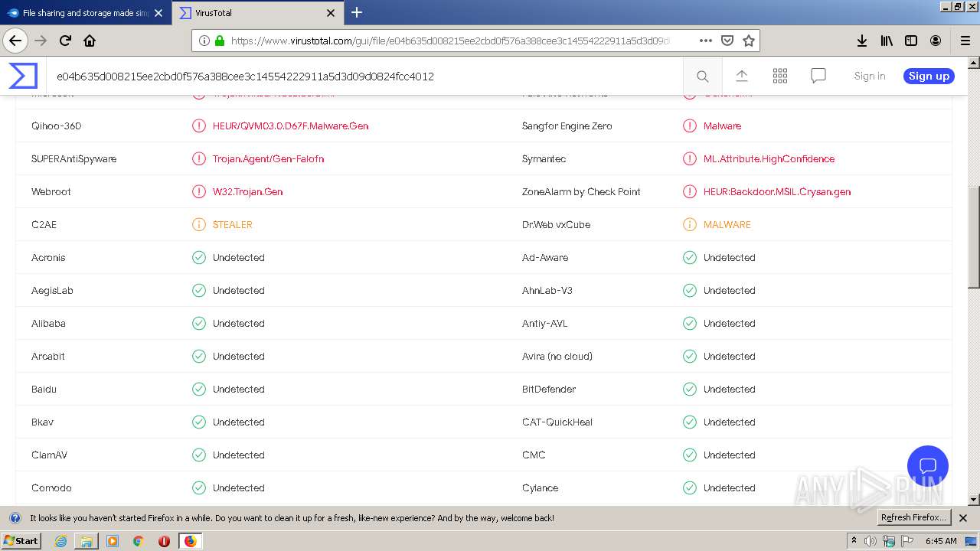
Task: Open the Firefox account icon
Action: (936, 41)
